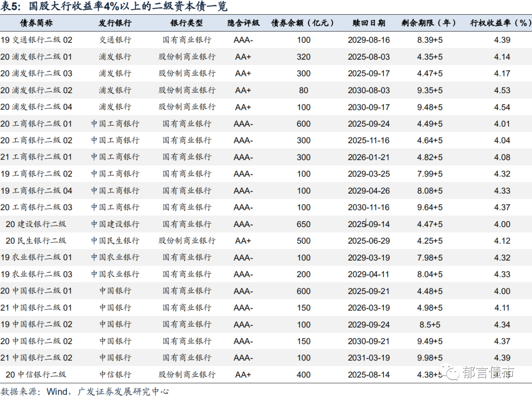Click remaining term 8.5+5
532x396 pixels.
click(x=430, y=325)
